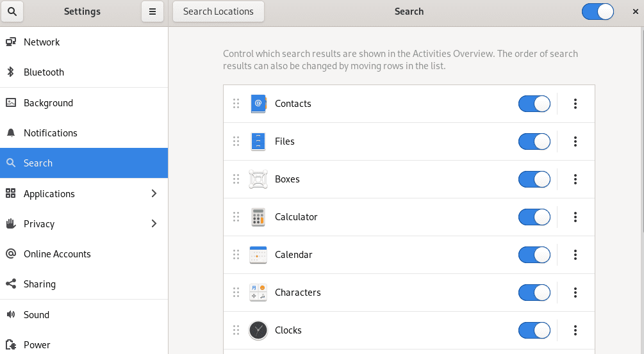644x354 pixels.
Task: Open the Files row more-options menu
Action: [x=575, y=141]
